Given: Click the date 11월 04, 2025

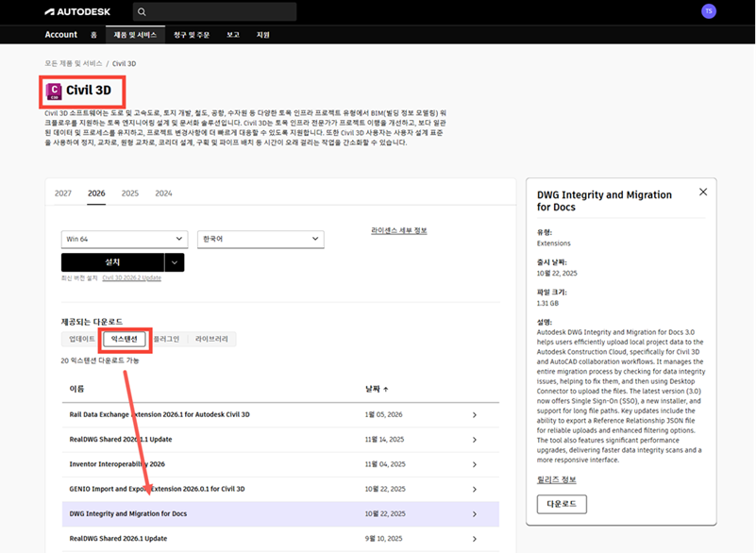Looking at the screenshot, I should [x=385, y=464].
